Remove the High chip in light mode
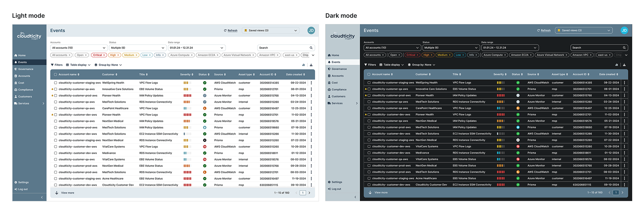The image size is (644, 217). tap(118, 55)
